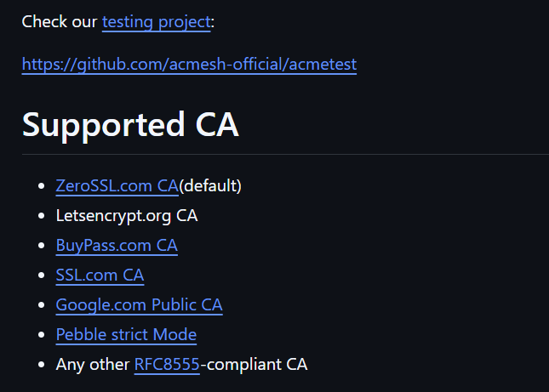
Task: Click the Letsencrypt.org CA list text
Action: (x=127, y=216)
